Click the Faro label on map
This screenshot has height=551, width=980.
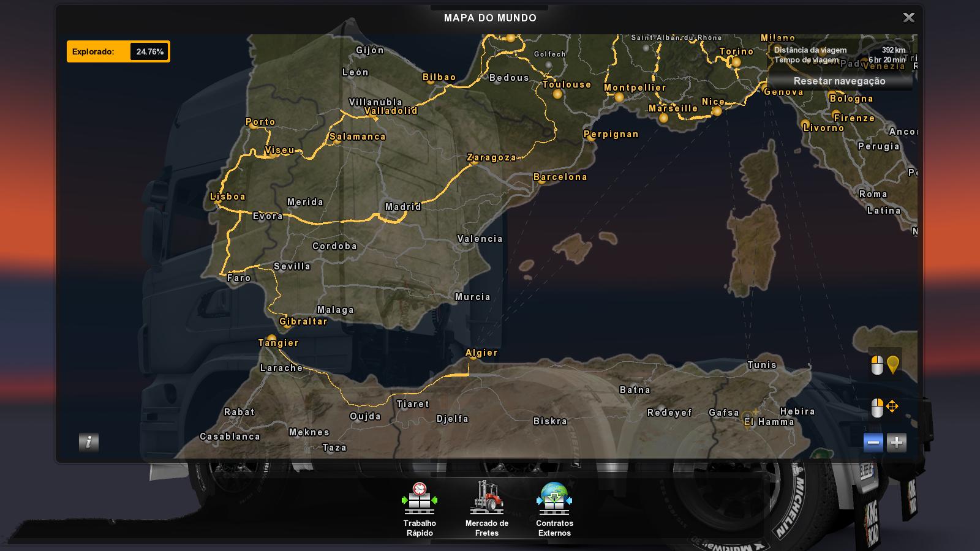[239, 278]
